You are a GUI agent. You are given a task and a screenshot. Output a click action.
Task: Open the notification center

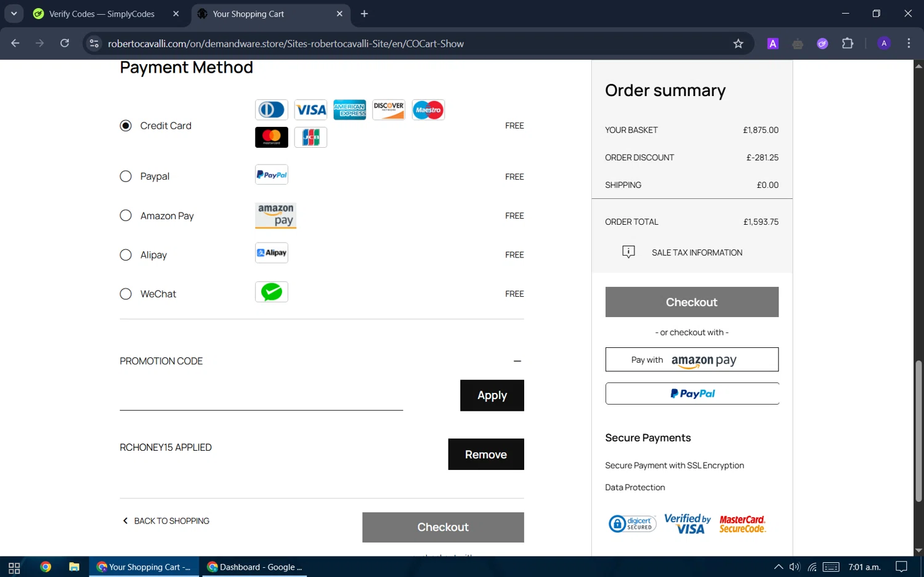[901, 567]
